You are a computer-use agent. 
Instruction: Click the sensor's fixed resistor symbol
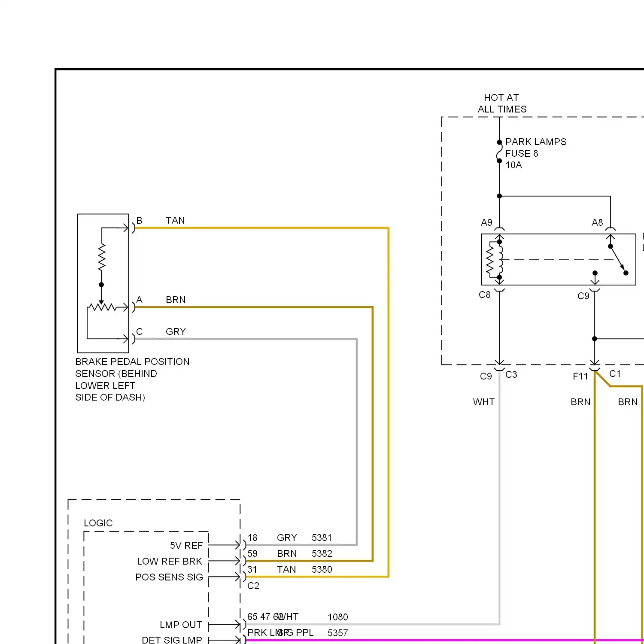coord(102,257)
